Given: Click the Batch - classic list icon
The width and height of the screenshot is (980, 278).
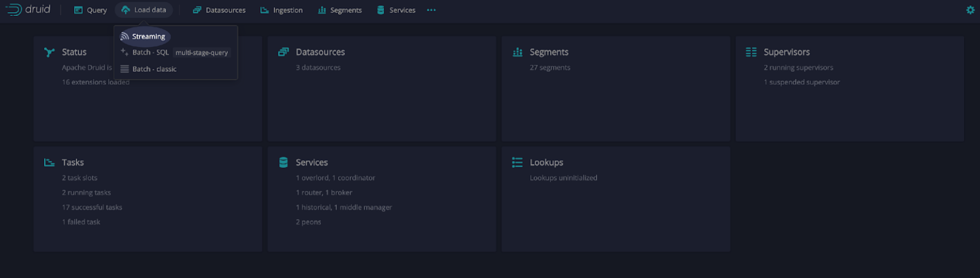Looking at the screenshot, I should coord(124,69).
